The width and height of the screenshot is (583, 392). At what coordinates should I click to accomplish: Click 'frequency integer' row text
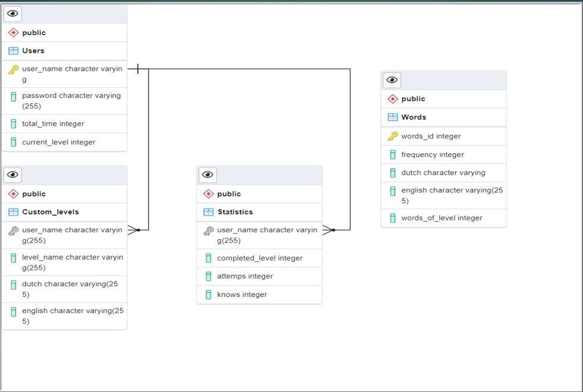click(433, 154)
